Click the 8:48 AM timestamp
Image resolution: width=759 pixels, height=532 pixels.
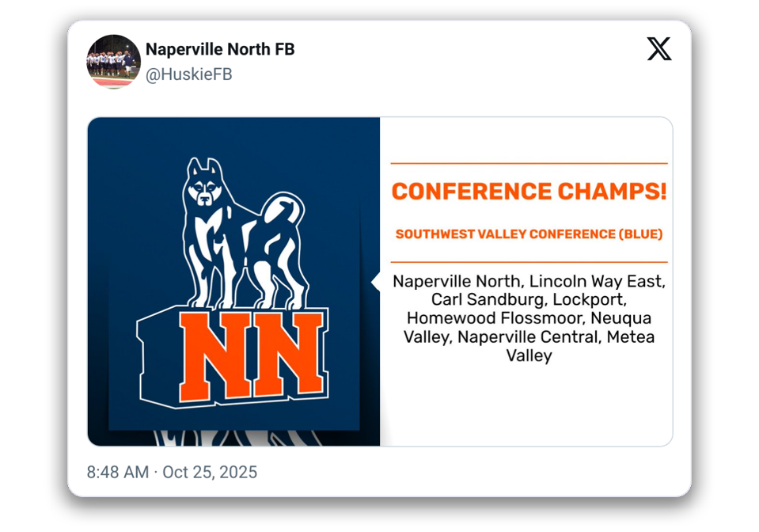coord(117,472)
